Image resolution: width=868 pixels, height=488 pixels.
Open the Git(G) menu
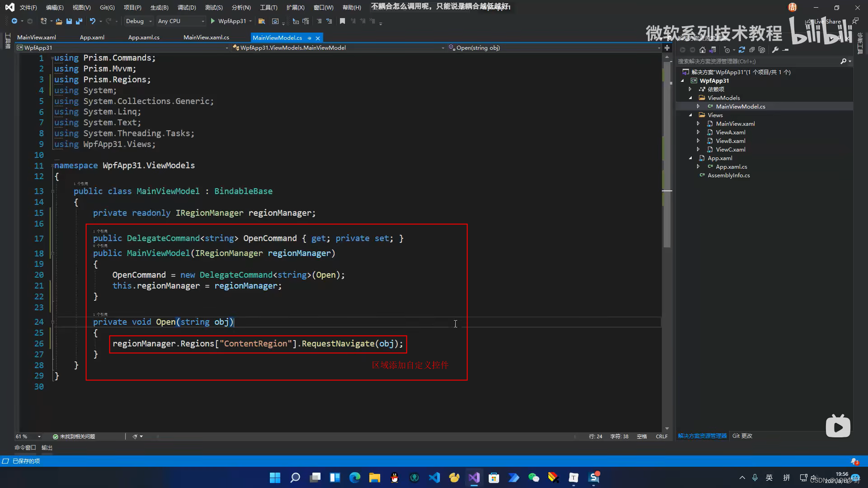[x=107, y=7]
